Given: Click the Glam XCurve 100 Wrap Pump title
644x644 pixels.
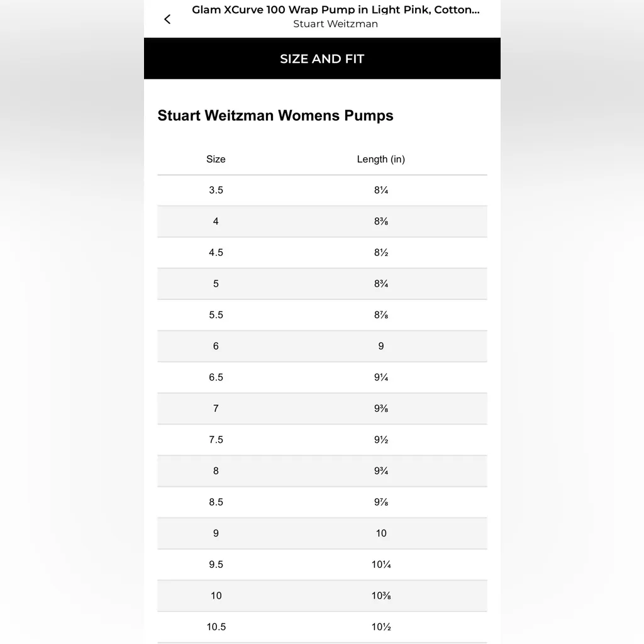Looking at the screenshot, I should [335, 10].
